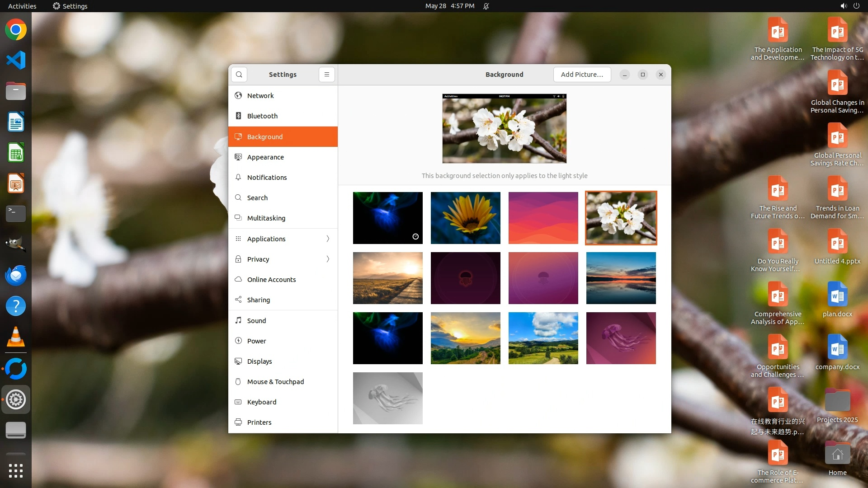Viewport: 868px width, 488px height.
Task: Click the search icon in Settings header
Action: 239,75
